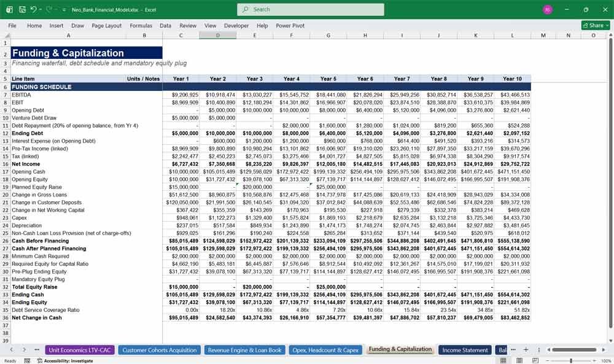614x364 pixels.
Task: Switch to Income Statement sheet
Action: (x=465, y=350)
